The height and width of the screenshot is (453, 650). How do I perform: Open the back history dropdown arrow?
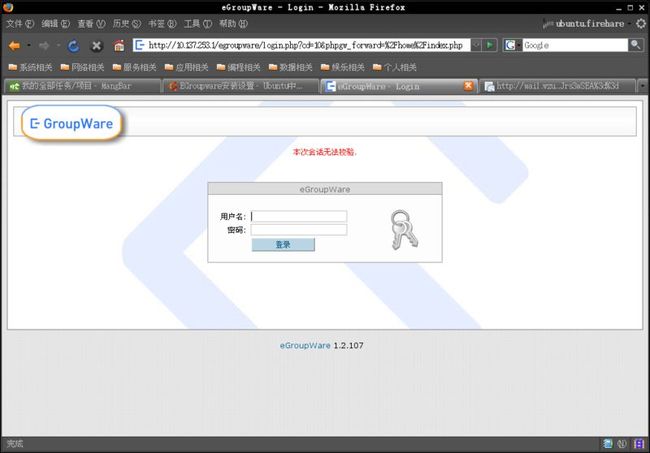pyautogui.click(x=29, y=45)
